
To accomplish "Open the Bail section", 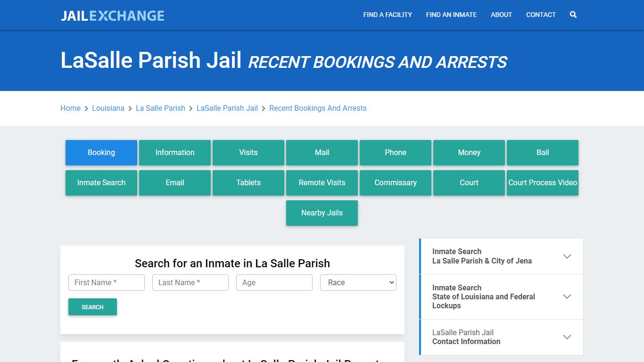I will point(543,152).
